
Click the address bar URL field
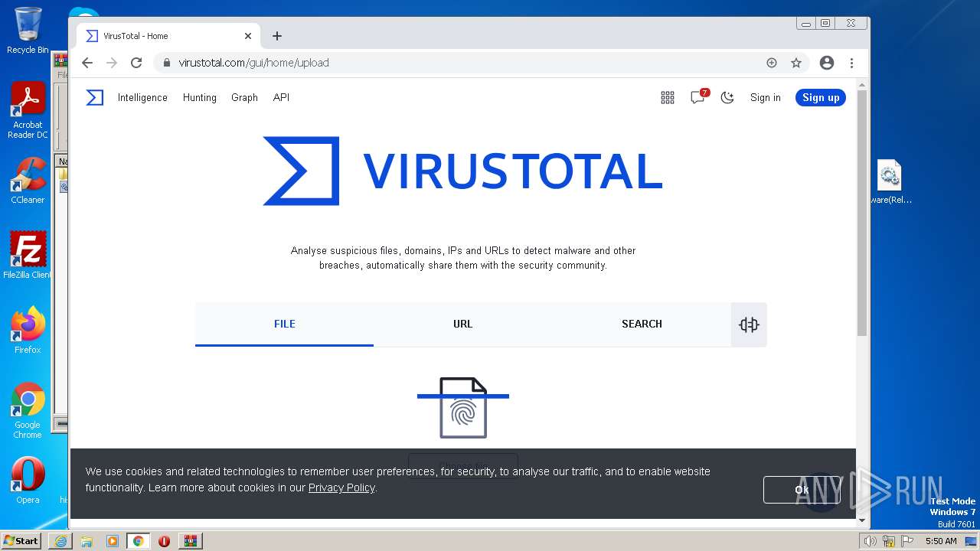coord(459,63)
